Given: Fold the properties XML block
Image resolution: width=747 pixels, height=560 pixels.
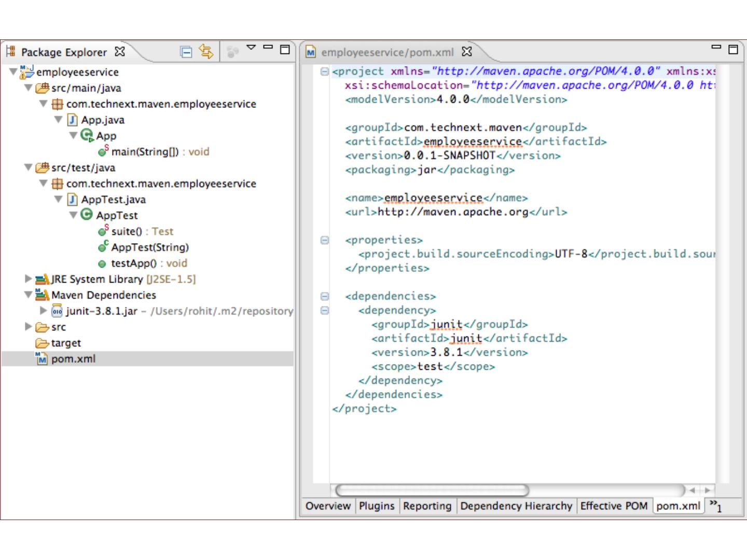Looking at the screenshot, I should tap(325, 240).
